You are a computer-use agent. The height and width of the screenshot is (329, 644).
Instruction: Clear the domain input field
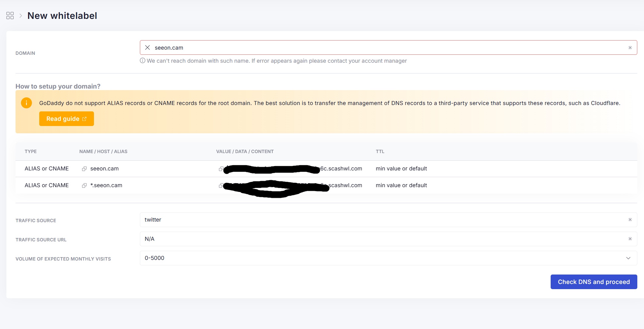pos(630,48)
